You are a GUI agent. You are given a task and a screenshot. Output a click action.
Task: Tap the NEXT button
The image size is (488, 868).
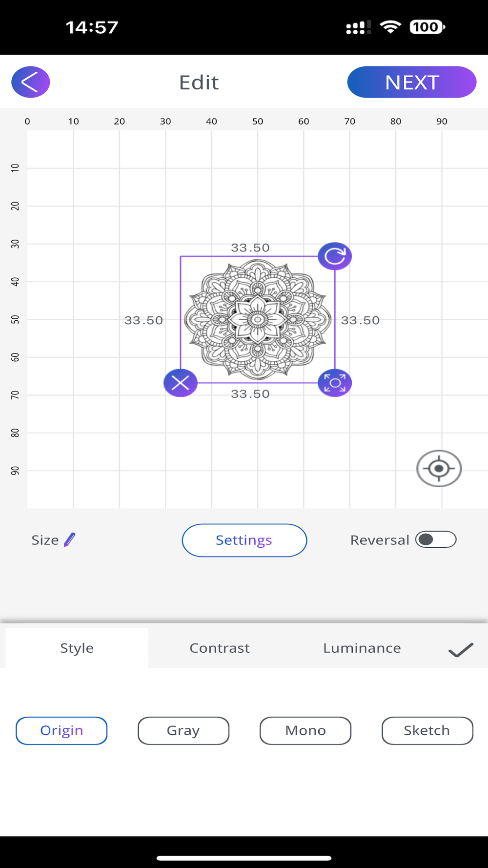(411, 82)
